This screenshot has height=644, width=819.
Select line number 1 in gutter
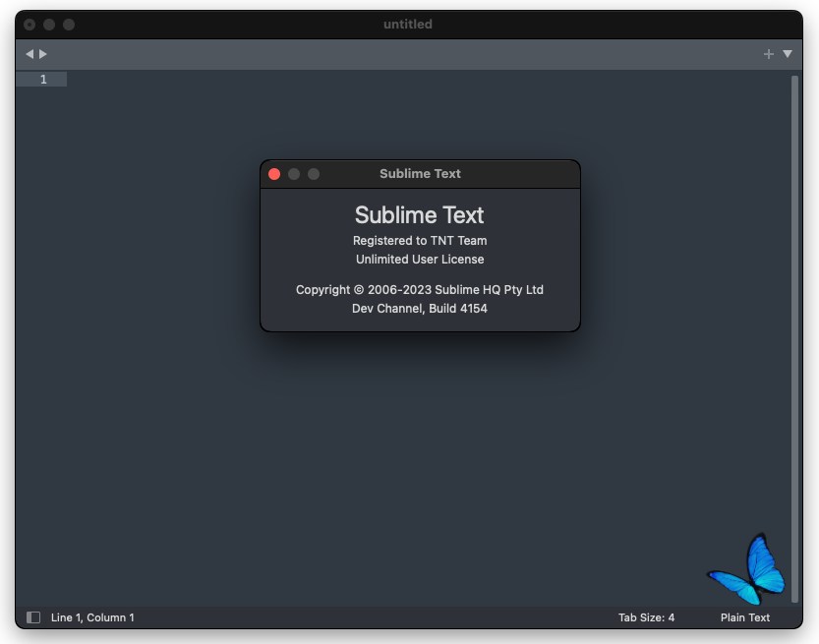coord(43,80)
